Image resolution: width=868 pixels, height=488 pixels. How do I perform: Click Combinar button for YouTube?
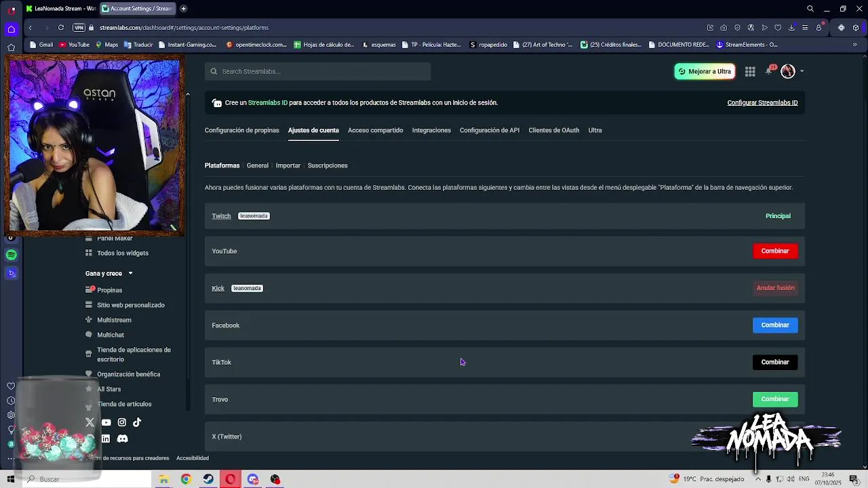[775, 251]
